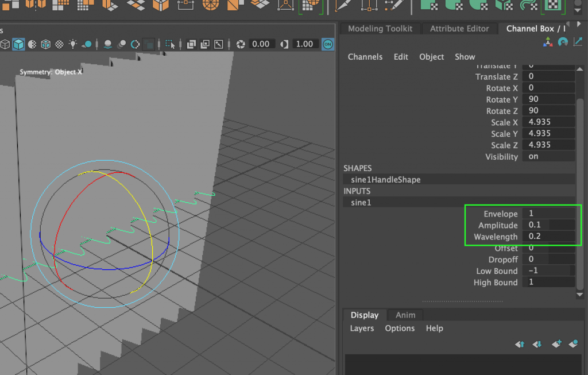Screen dimensions: 588x375
Task: Open the Anim tab in the bottom panel
Action: pyautogui.click(x=405, y=315)
